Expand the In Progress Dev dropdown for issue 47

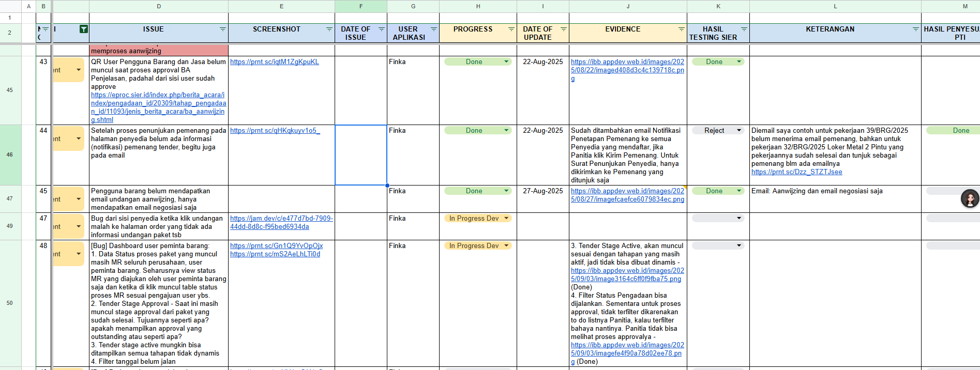[506, 219]
